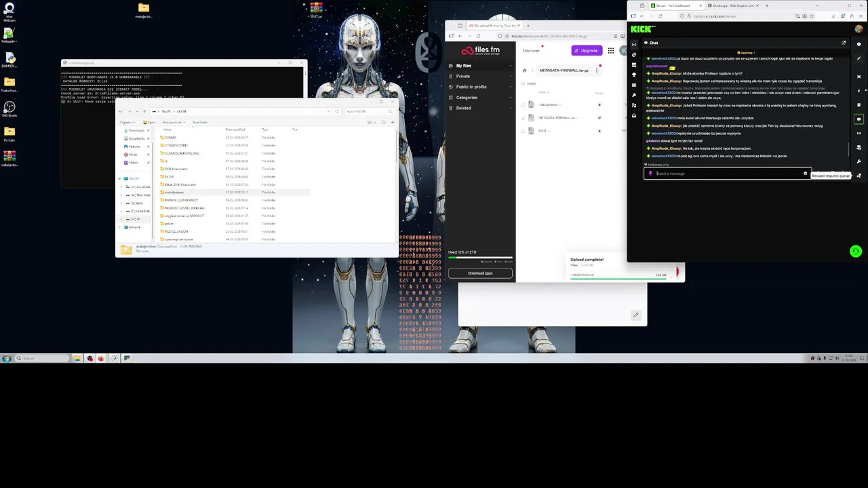The height and width of the screenshot is (488, 868).
Task: Click the home icon in files.fm breadcrumb
Action: point(524,70)
